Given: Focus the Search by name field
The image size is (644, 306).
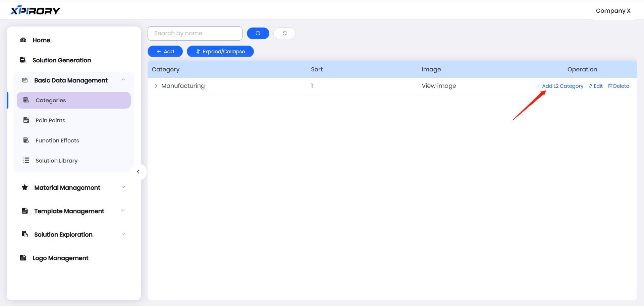Looking at the screenshot, I should coord(195,34).
